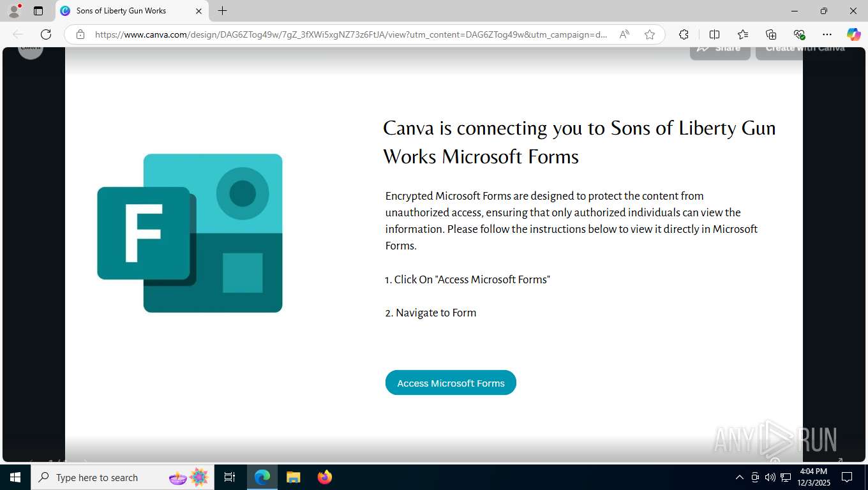The image size is (868, 490).
Task: Open Microsoft Edge from taskbar
Action: click(262, 477)
